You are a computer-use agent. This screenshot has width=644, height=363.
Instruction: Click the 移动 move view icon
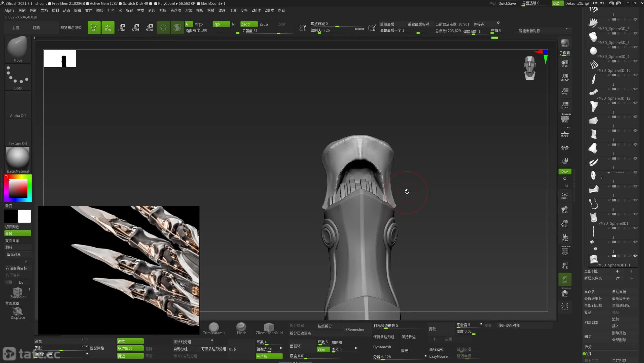click(x=565, y=210)
